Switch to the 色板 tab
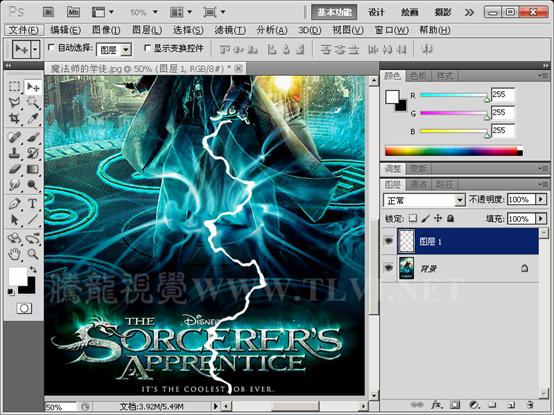The image size is (554, 415). click(418, 76)
